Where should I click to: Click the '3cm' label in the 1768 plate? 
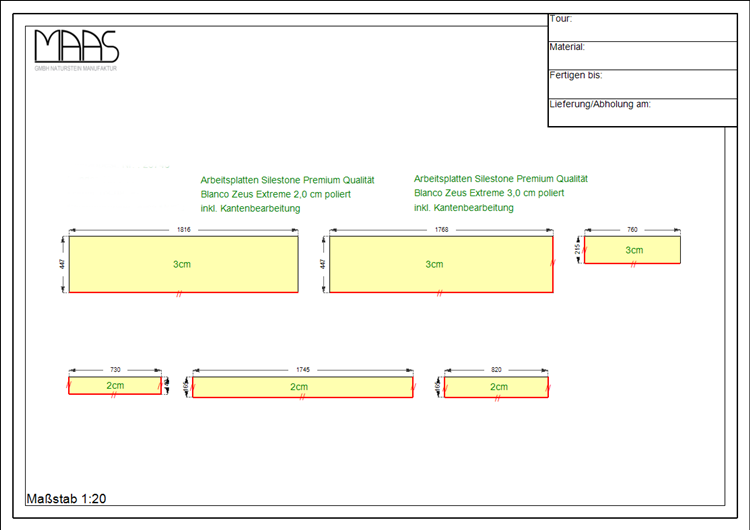(x=434, y=264)
